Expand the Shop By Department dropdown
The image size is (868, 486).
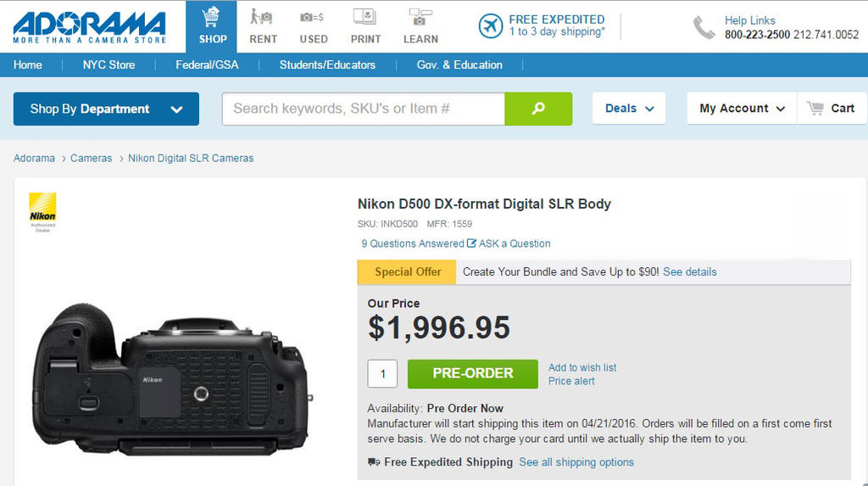point(106,109)
